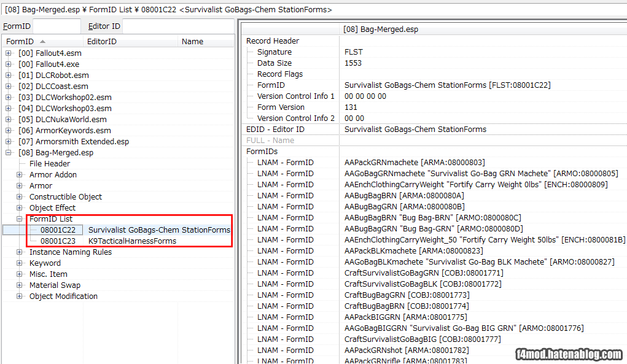The height and width of the screenshot is (364, 627).
Task: Select the Object Modification tree item
Action: coord(63,296)
